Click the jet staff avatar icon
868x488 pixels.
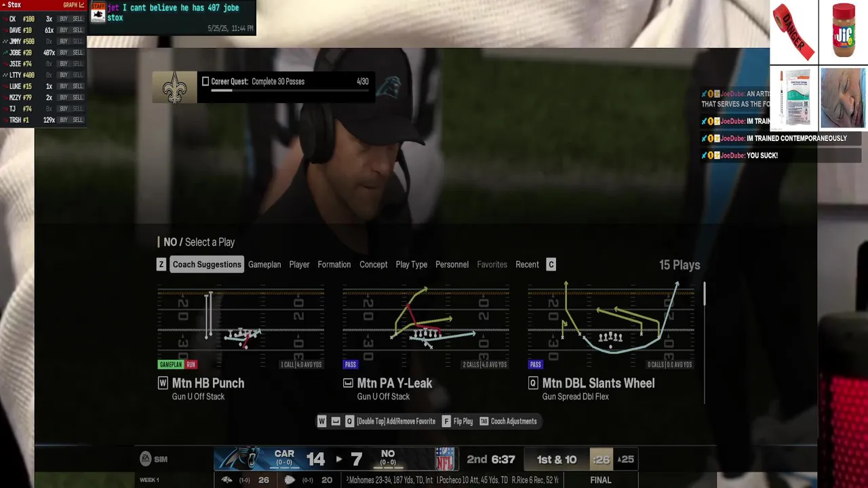click(x=98, y=14)
